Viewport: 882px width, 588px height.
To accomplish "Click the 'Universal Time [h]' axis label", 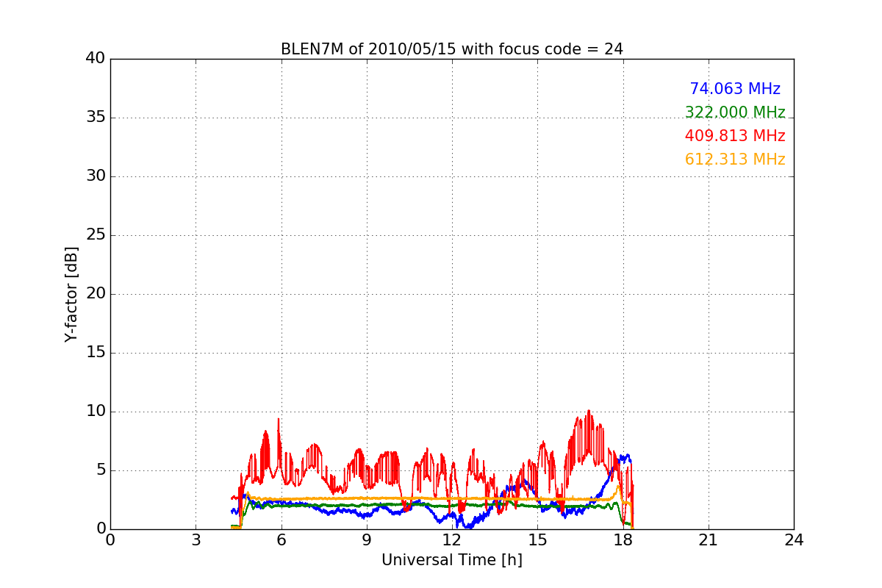I will pos(452,560).
